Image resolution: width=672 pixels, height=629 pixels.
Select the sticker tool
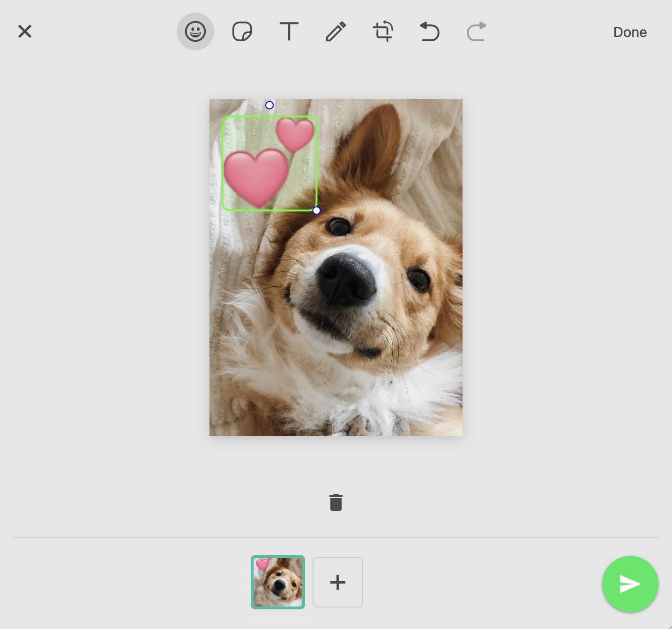tap(242, 31)
